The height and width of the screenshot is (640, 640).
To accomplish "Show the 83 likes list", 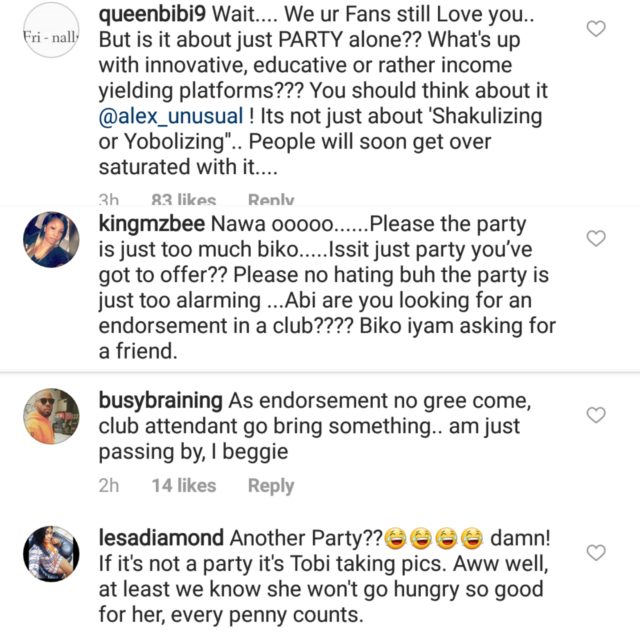I will 184,200.
